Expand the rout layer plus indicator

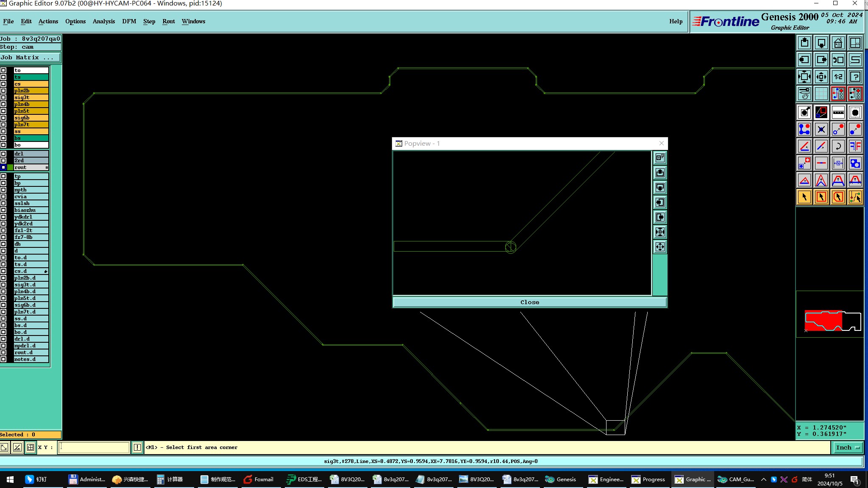coord(47,167)
